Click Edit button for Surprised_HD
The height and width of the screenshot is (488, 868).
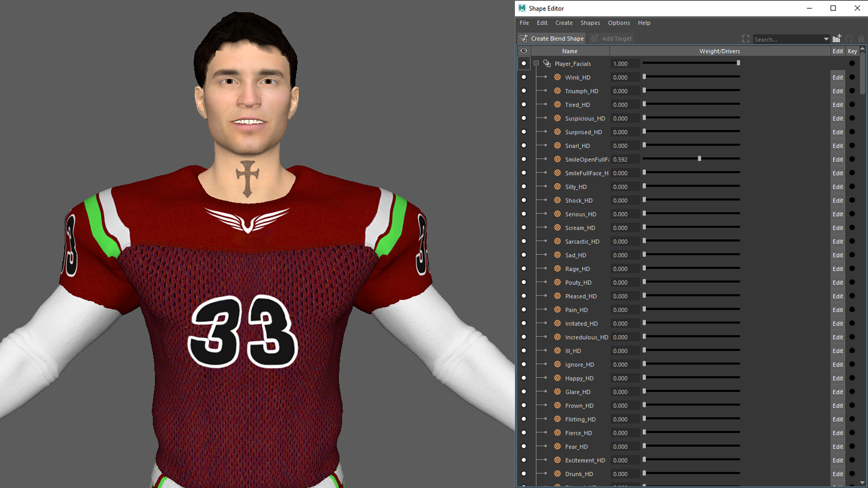click(838, 132)
